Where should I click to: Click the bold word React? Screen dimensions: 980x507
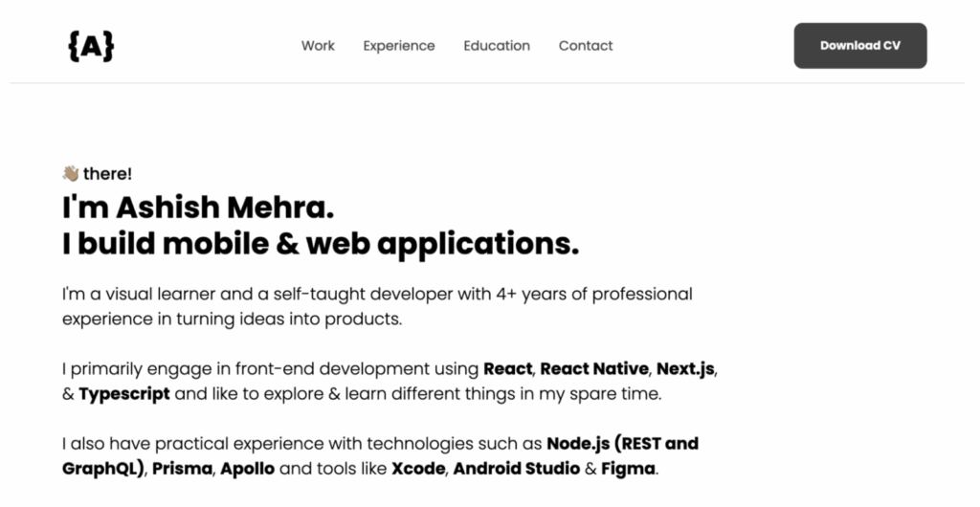point(507,369)
